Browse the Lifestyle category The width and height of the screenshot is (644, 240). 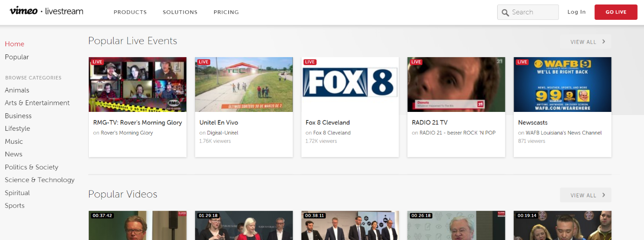click(17, 129)
